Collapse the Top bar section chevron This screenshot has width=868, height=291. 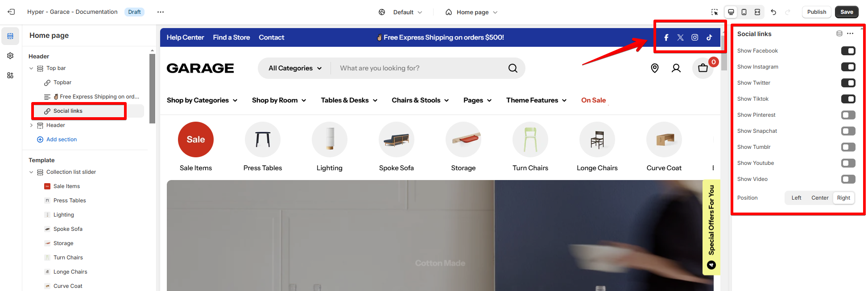(31, 68)
